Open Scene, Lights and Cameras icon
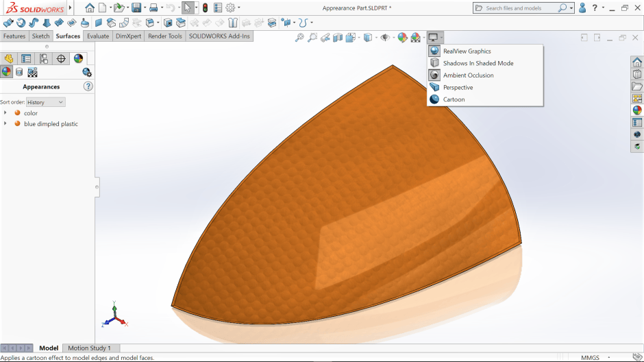 [x=32, y=72]
